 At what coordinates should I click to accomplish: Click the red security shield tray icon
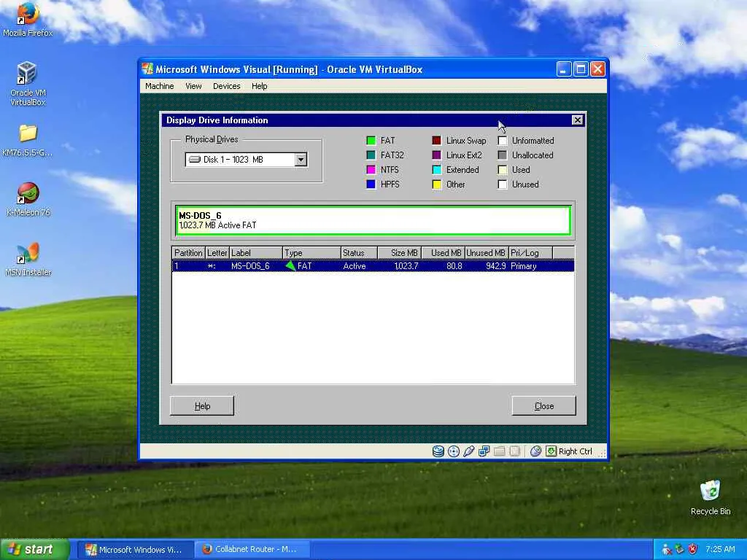[x=693, y=549]
